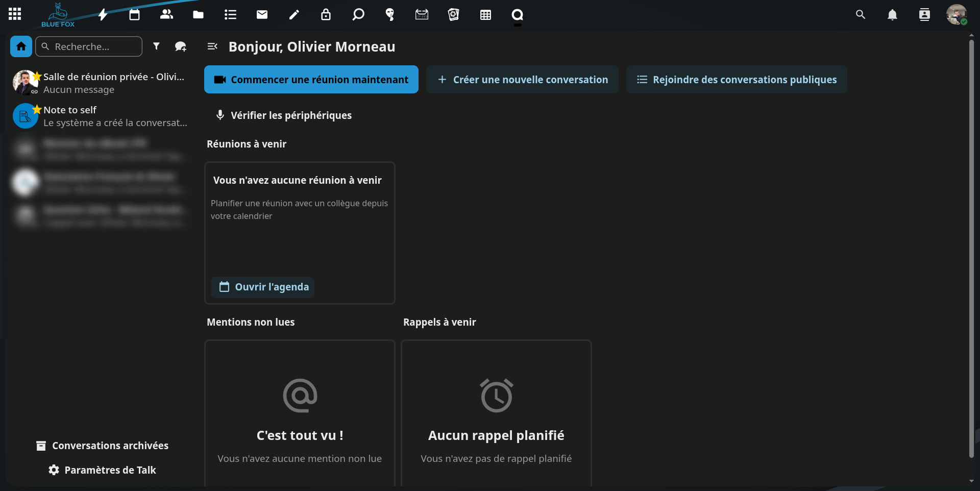This screenshot has width=980, height=491.
Task: Open the conversation filter dropdown
Action: pyautogui.click(x=157, y=46)
